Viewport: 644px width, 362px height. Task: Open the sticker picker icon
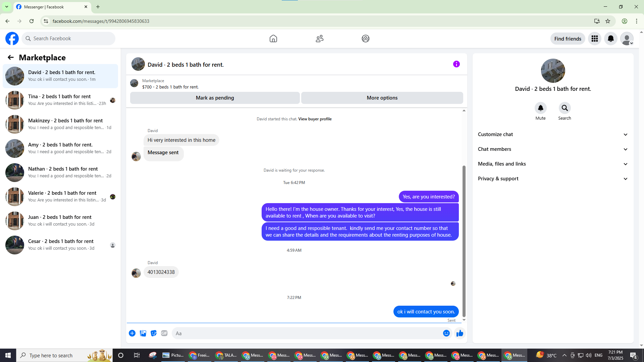[154, 333]
